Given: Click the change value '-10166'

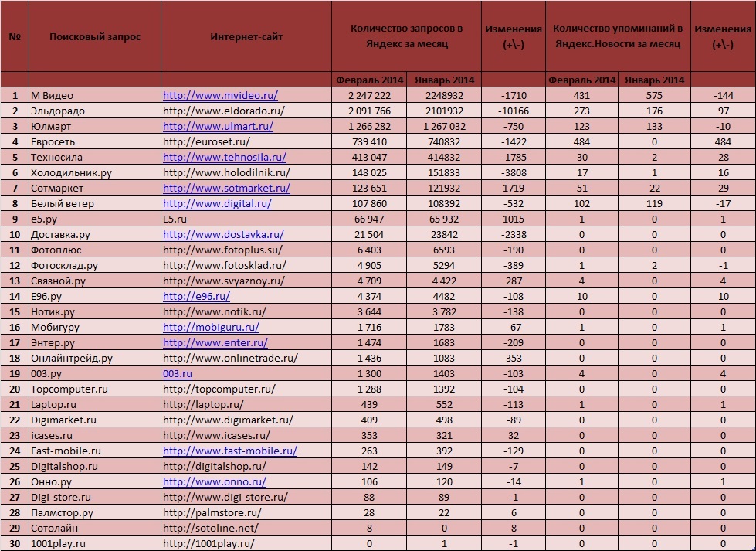Looking at the screenshot, I should coord(514,111).
